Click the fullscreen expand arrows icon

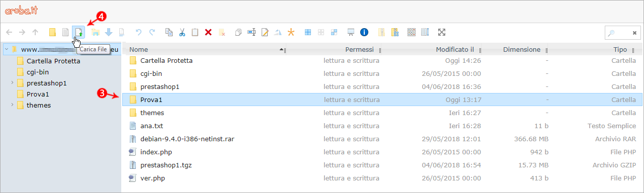442,32
